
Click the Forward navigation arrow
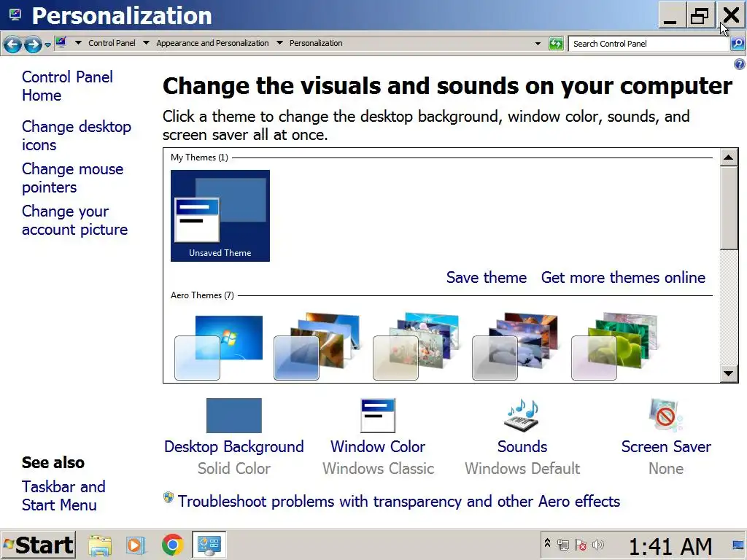(32, 44)
